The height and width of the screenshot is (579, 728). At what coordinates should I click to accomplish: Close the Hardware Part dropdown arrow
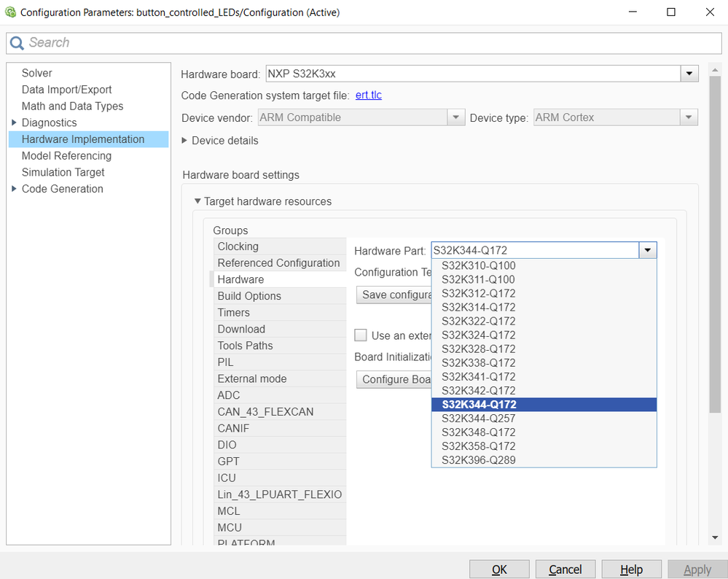click(x=648, y=250)
